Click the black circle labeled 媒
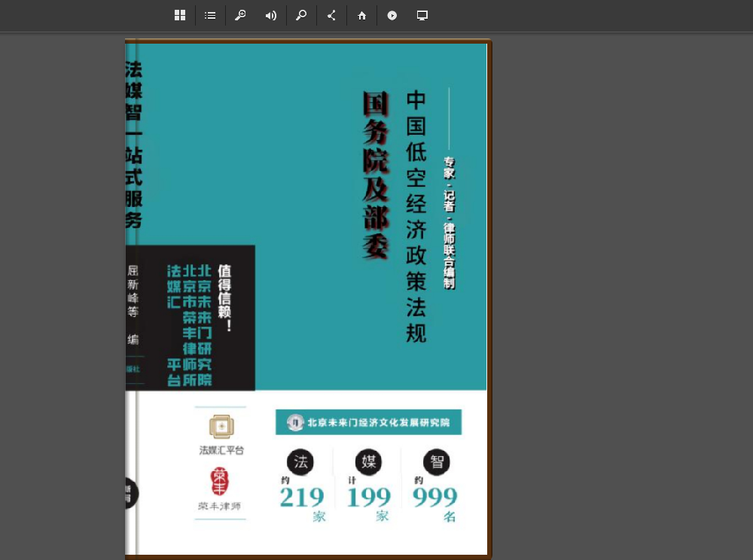This screenshot has height=560, width=753. (368, 461)
